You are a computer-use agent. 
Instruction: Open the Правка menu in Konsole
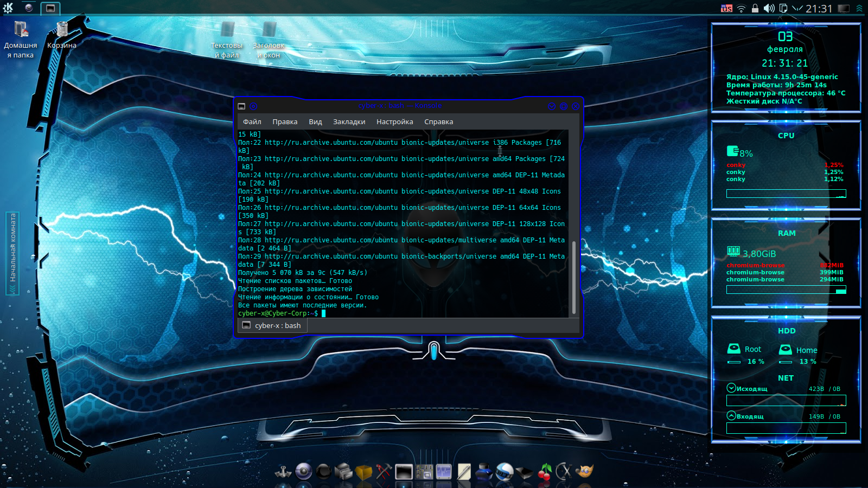[x=285, y=122]
